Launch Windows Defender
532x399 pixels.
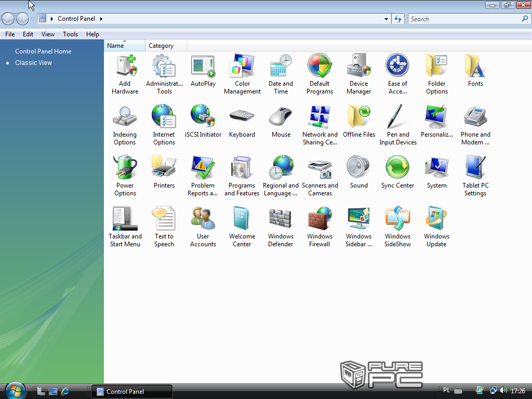(281, 228)
